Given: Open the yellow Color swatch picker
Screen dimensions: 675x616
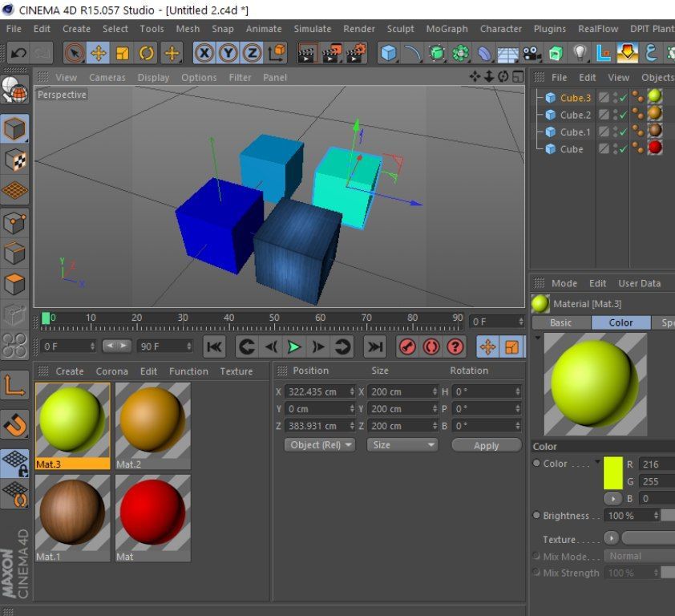Looking at the screenshot, I should (613, 473).
